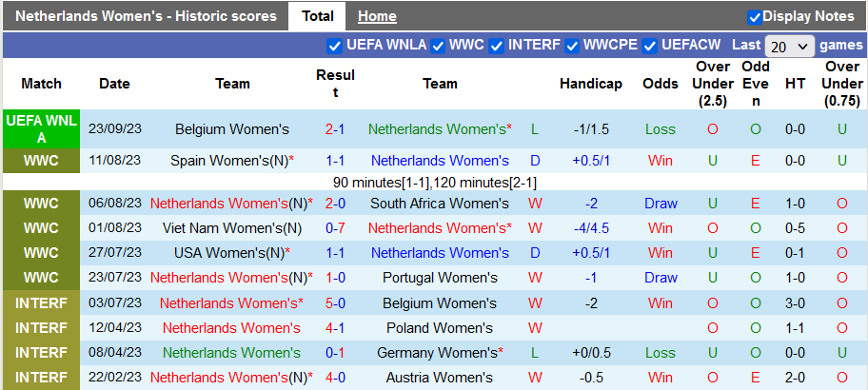This screenshot has width=868, height=390.
Task: Disable the WWC competition filter checkbox
Action: pyautogui.click(x=438, y=46)
